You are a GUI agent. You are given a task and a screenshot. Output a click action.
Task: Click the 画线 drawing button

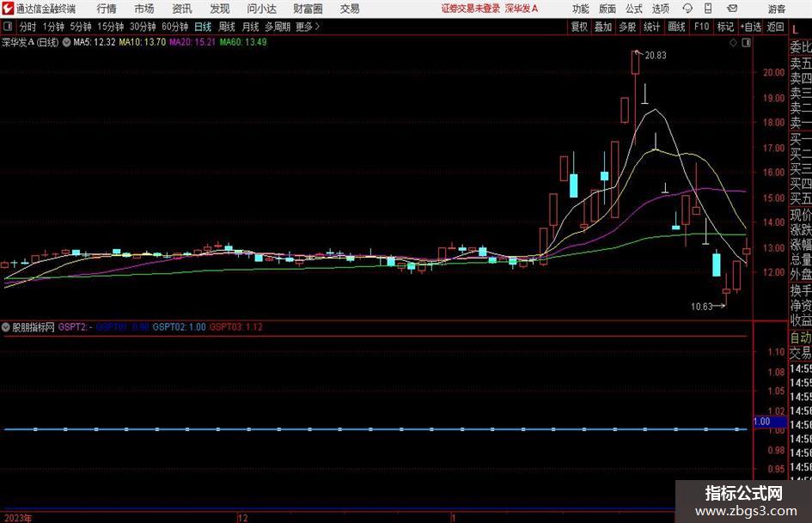[676, 27]
